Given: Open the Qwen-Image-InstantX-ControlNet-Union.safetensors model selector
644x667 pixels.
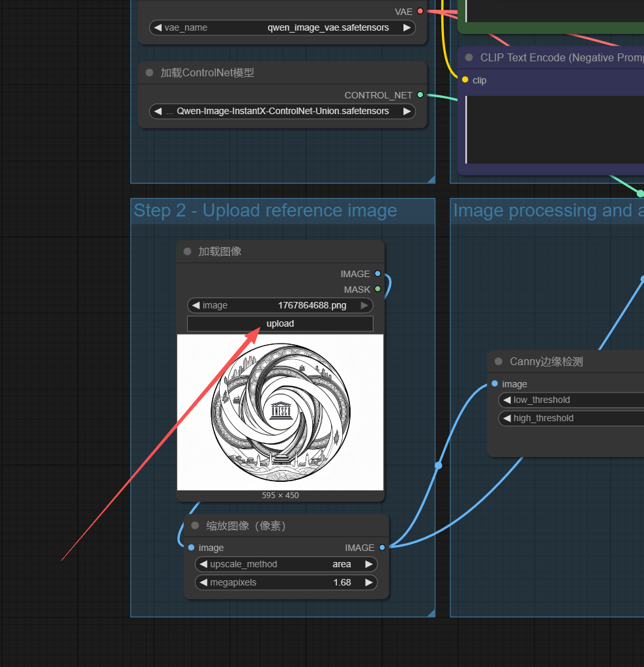Looking at the screenshot, I should tap(282, 111).
